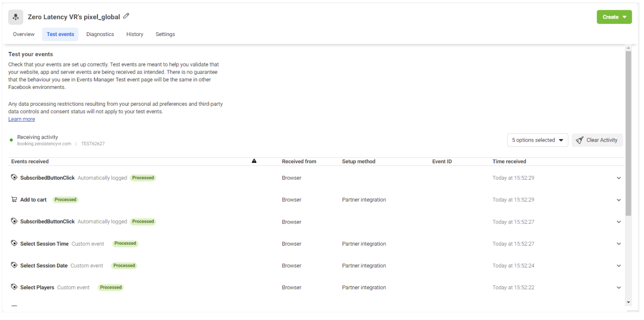
Task: Click the Add to cart shopping icon
Action: 14,199
